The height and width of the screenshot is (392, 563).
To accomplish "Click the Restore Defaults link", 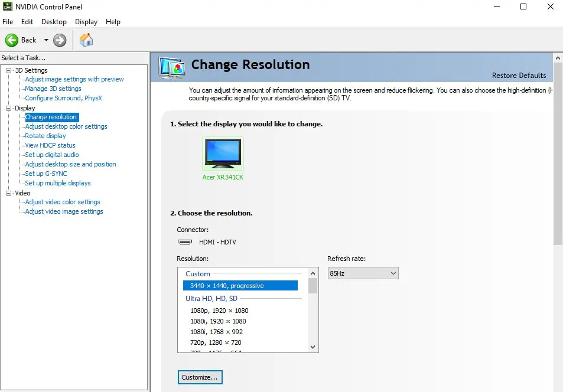I will point(519,76).
